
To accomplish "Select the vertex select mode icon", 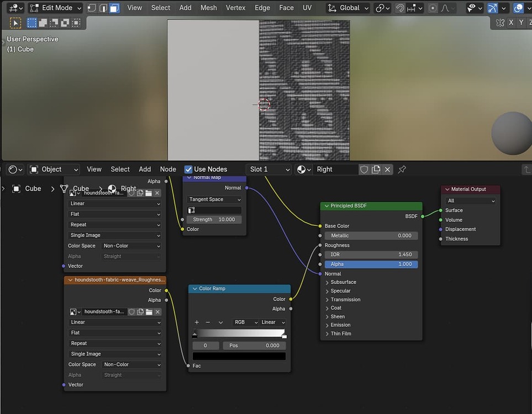I will 91,8.
